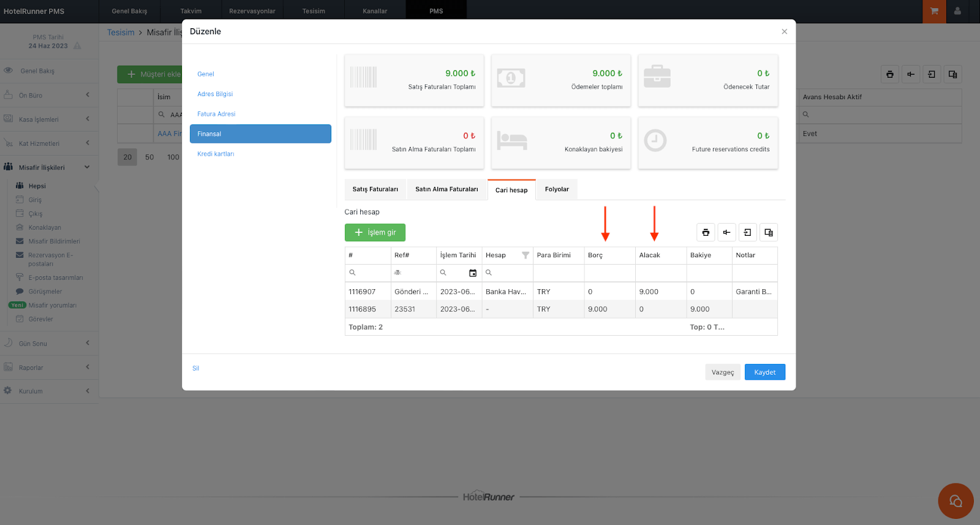Open column chooser icon in Cari hesap toolbar
The height and width of the screenshot is (525, 980).
(x=768, y=233)
